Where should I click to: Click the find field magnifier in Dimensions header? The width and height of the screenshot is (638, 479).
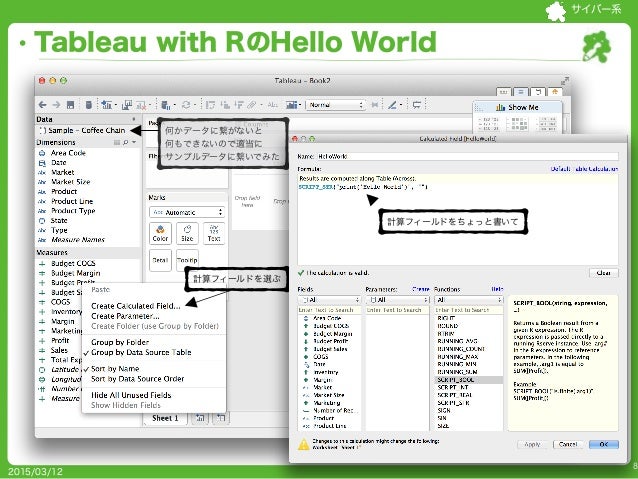point(126,142)
